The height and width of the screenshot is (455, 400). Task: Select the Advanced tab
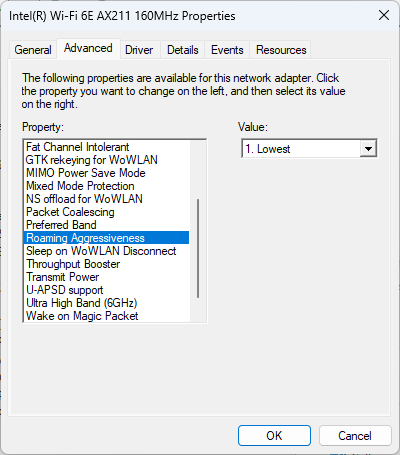88,48
